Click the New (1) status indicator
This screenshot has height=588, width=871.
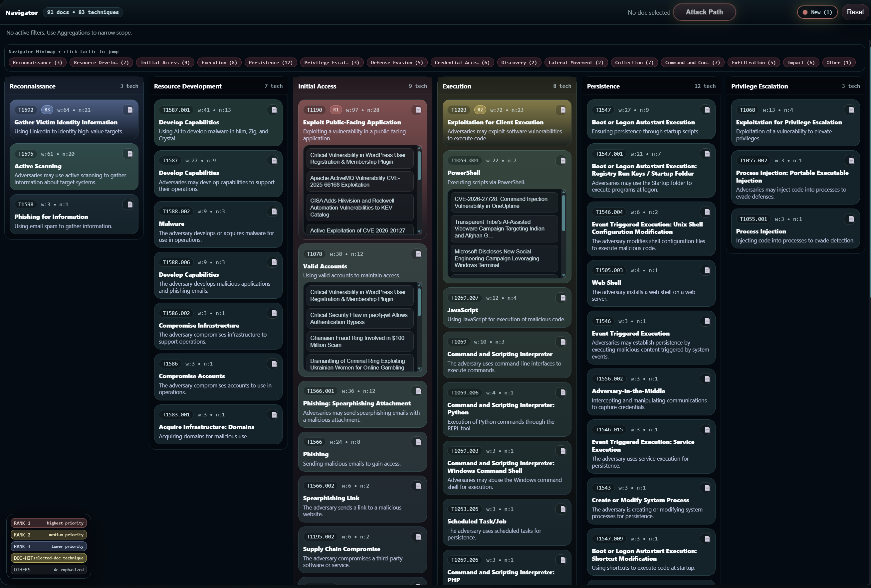(817, 12)
